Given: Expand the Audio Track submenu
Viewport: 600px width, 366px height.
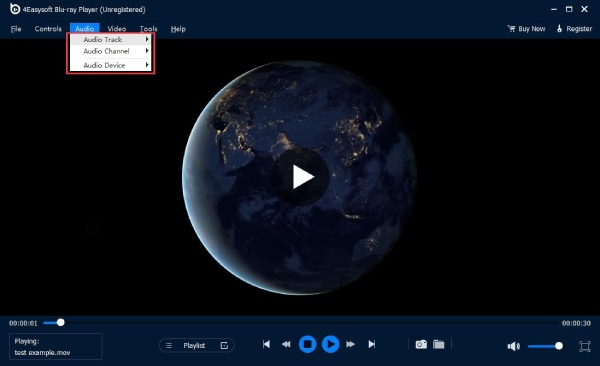Looking at the screenshot, I should (x=111, y=39).
